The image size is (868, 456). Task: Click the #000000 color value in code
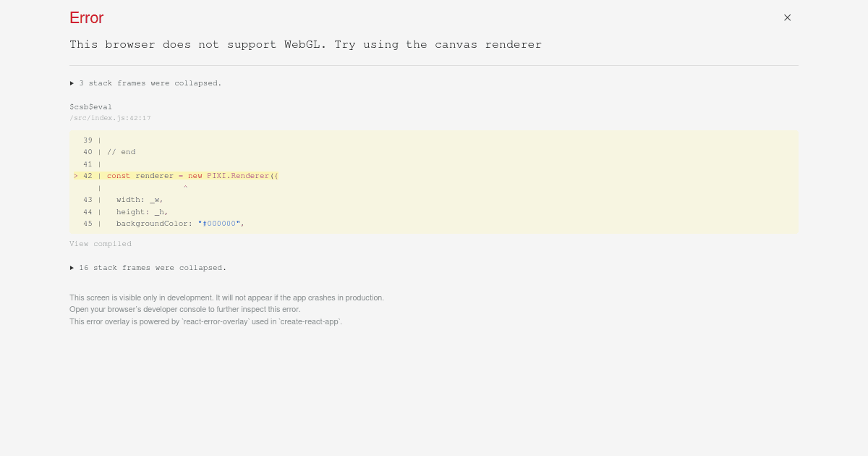(221, 224)
